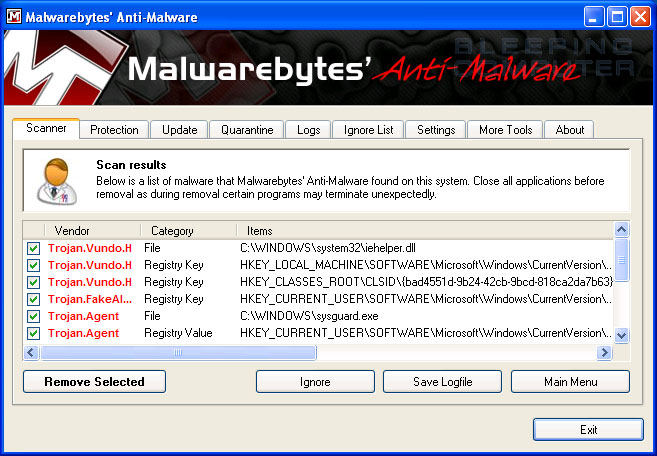Click the Remove Selected button

[94, 381]
